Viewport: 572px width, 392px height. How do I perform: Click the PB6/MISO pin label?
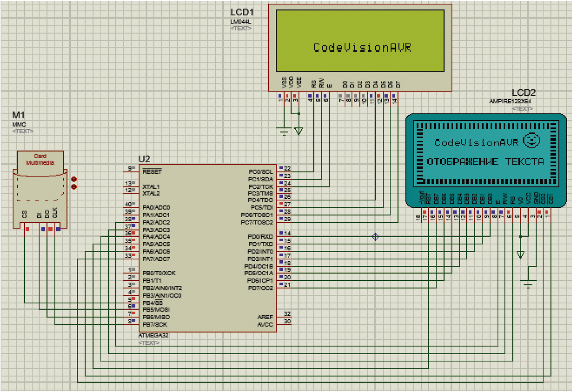coord(156,317)
